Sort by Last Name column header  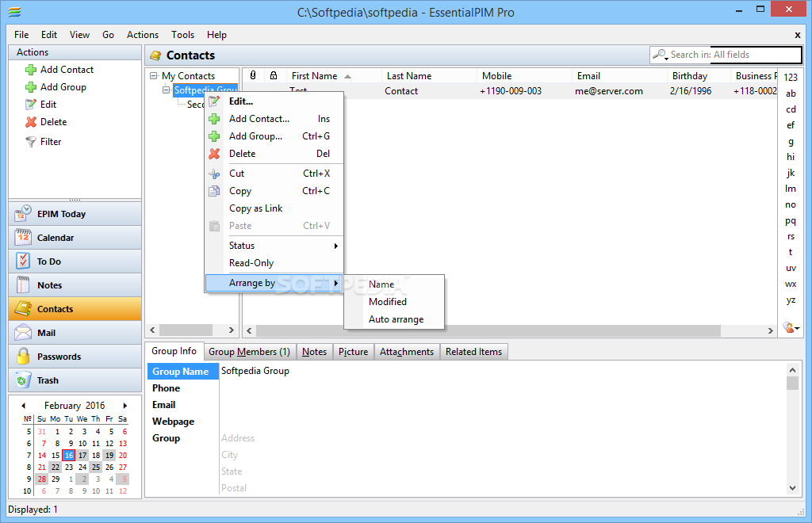point(429,76)
